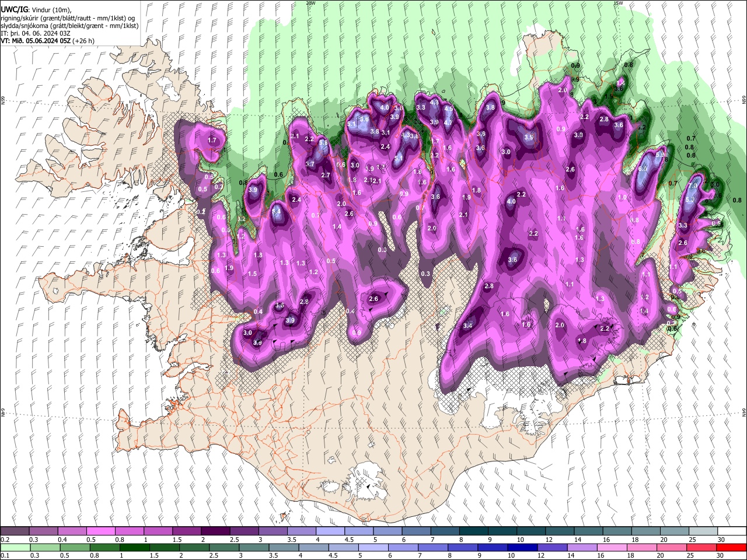Viewport: 747px width, 560px height.
Task: Click the '66N' latitude label on the right edge
Action: 744,101
